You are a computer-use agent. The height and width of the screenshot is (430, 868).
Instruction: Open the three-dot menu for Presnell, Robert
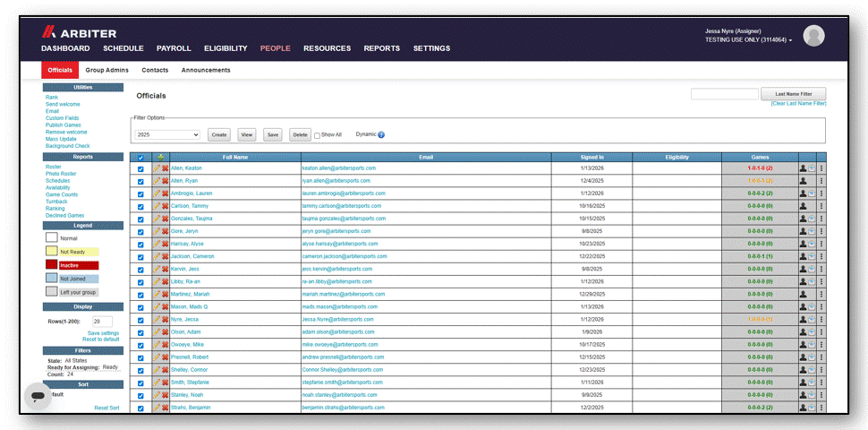pyautogui.click(x=821, y=357)
